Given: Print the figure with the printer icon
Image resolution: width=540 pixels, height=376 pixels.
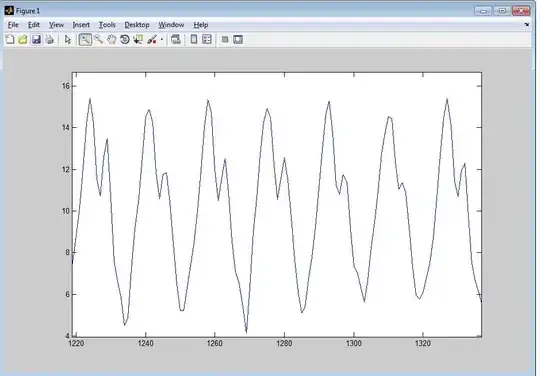Looking at the screenshot, I should tap(50, 40).
